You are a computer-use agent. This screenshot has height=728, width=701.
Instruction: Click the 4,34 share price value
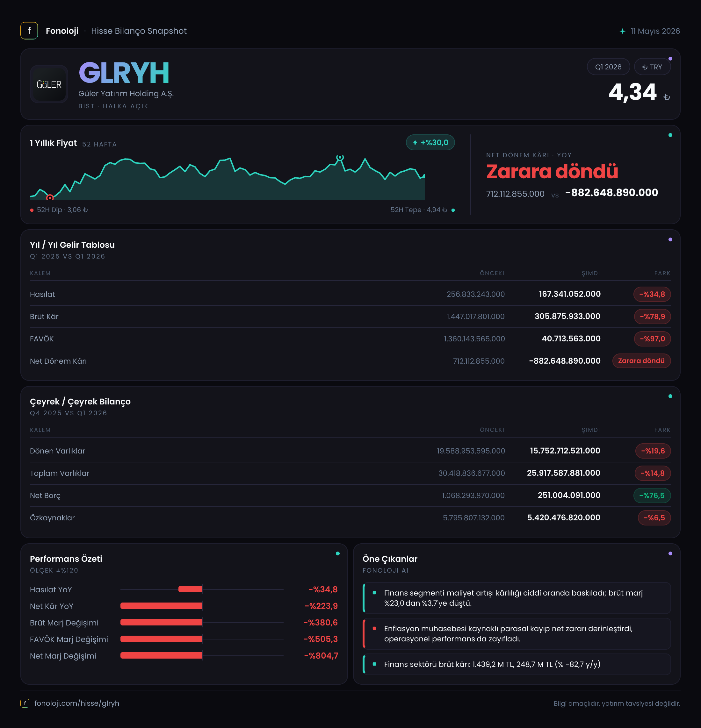tap(632, 92)
